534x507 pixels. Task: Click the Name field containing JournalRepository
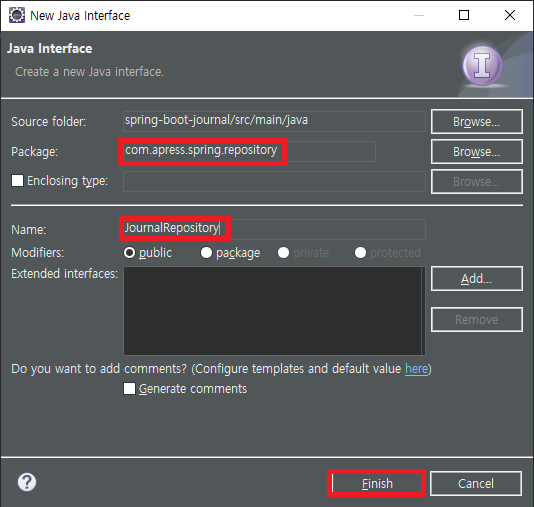[274, 229]
